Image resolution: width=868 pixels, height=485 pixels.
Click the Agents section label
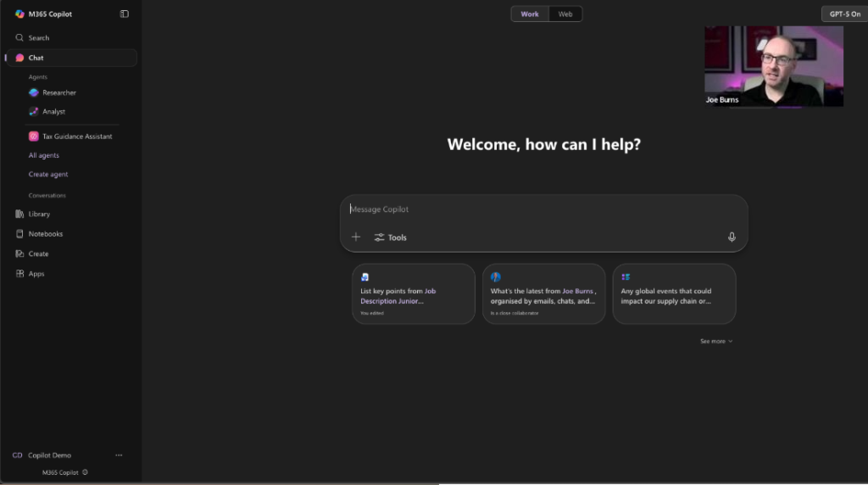tap(37, 77)
